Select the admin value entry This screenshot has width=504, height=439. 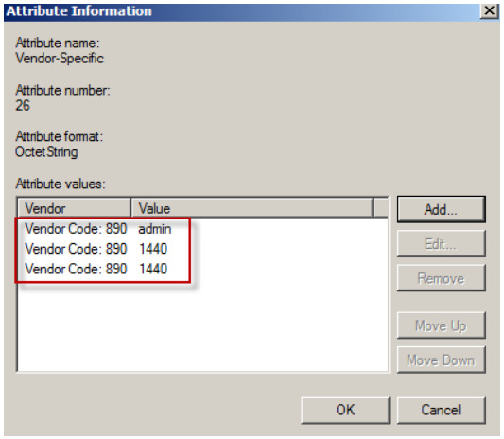coord(155,229)
